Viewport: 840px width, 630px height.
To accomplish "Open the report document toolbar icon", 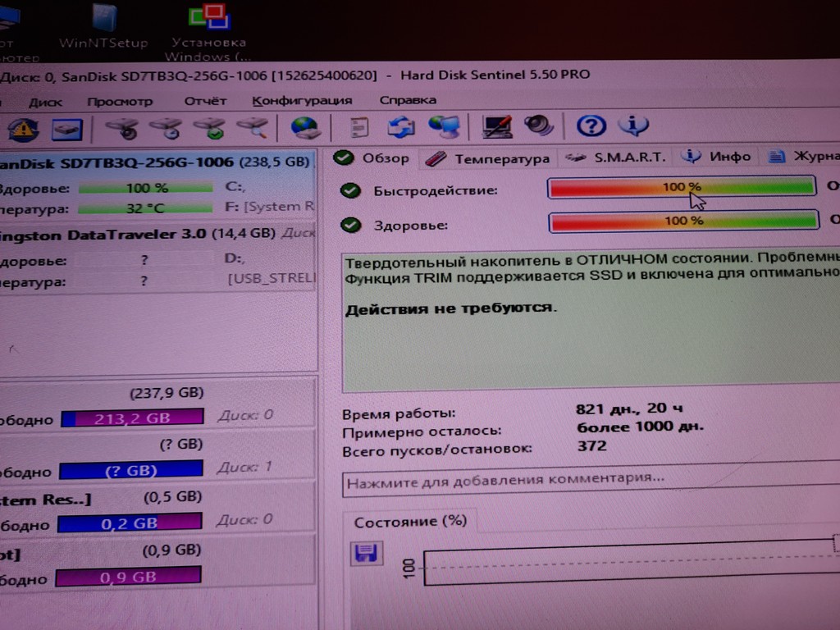I will pyautogui.click(x=359, y=127).
